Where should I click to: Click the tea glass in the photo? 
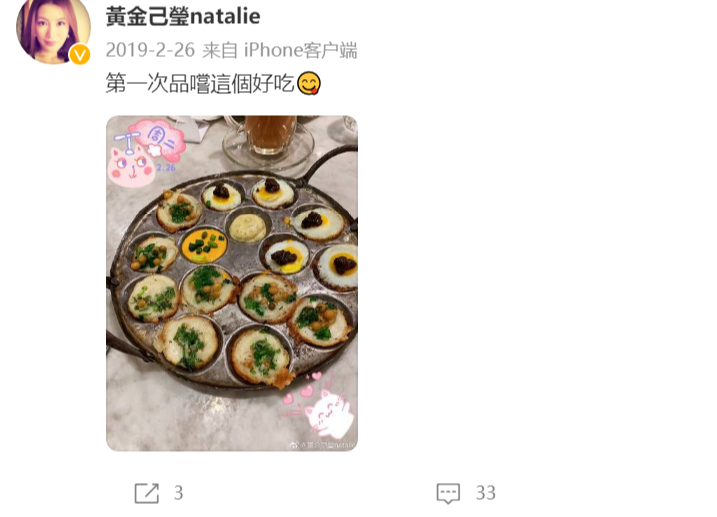(270, 139)
